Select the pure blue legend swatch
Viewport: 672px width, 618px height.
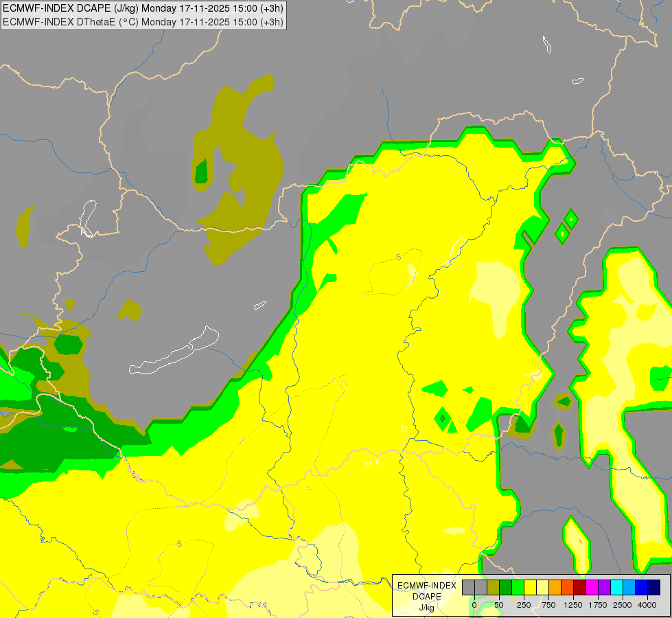pyautogui.click(x=642, y=587)
